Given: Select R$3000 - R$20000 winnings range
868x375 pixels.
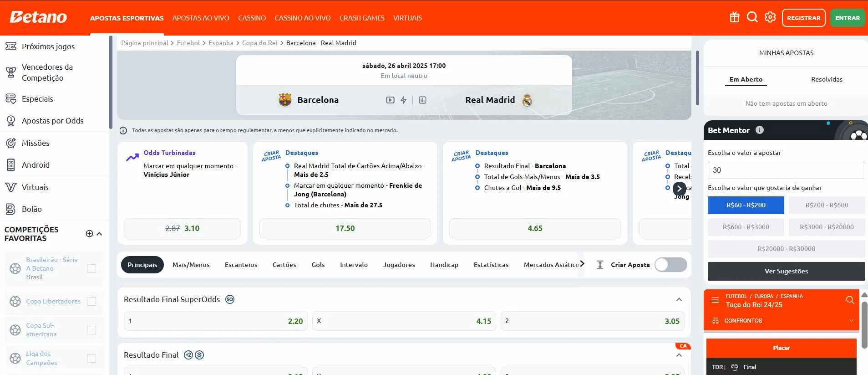Looking at the screenshot, I should click(x=827, y=227).
